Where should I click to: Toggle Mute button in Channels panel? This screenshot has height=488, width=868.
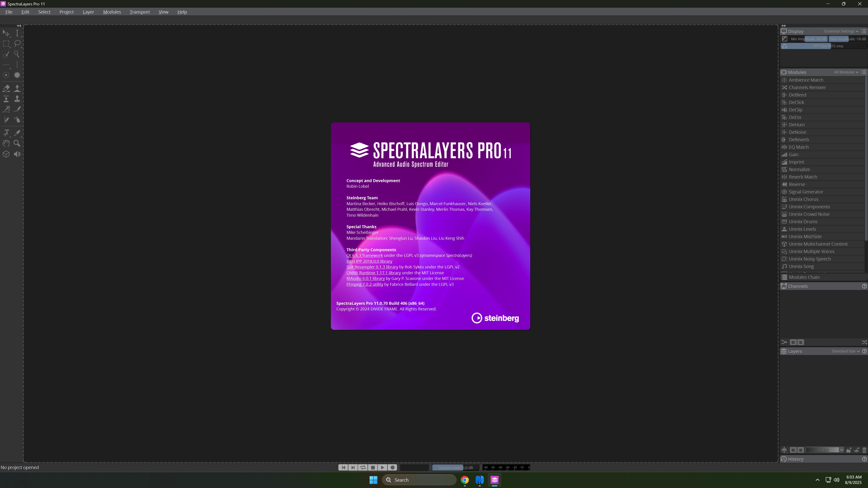point(793,342)
